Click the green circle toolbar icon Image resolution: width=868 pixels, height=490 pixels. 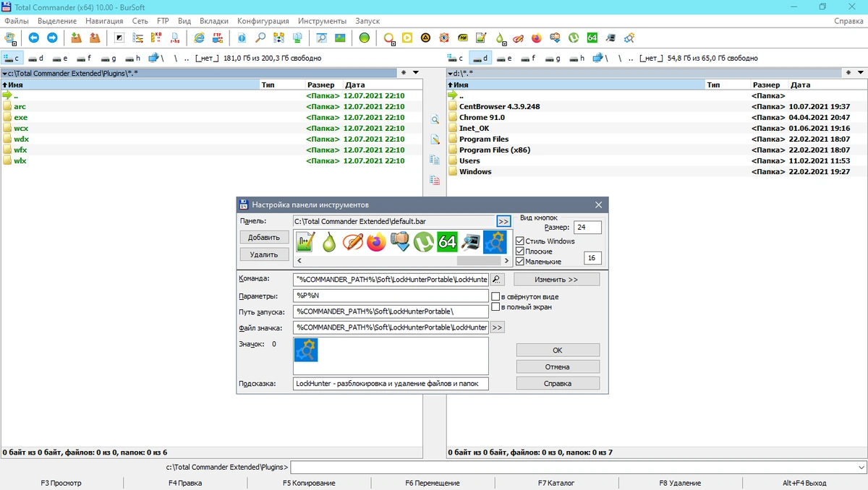(365, 38)
